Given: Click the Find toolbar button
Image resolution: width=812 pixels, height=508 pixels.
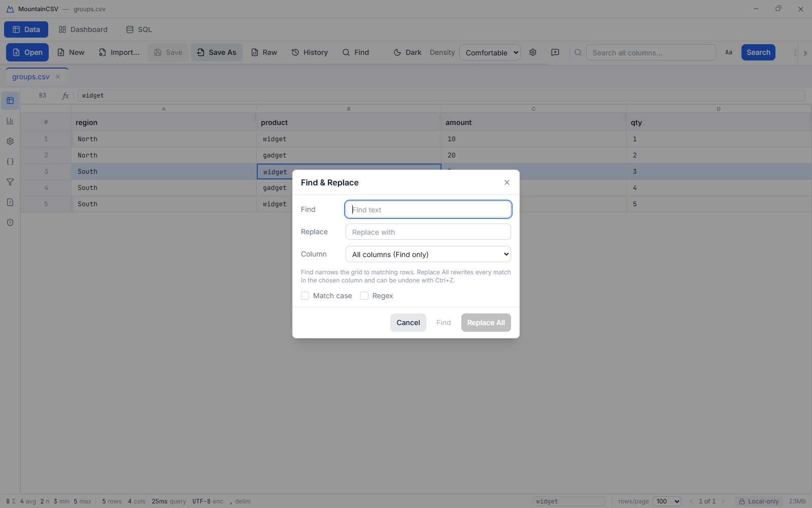Looking at the screenshot, I should 356,52.
